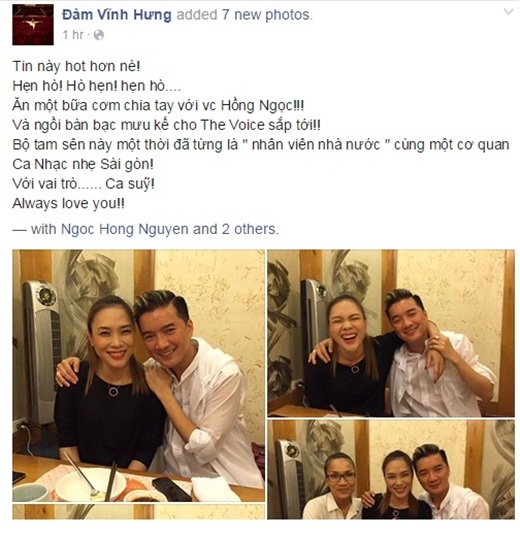Click the '1 hr' post timestamp
520x535 pixels.
(x=73, y=35)
